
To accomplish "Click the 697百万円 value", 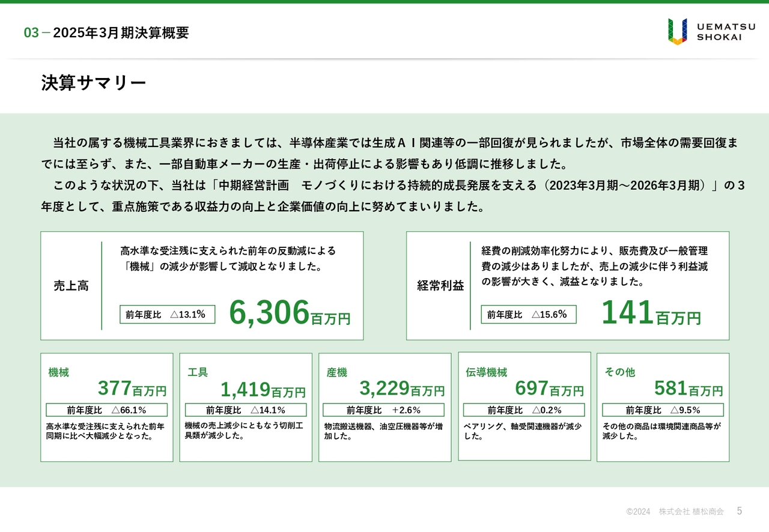I will 549,389.
